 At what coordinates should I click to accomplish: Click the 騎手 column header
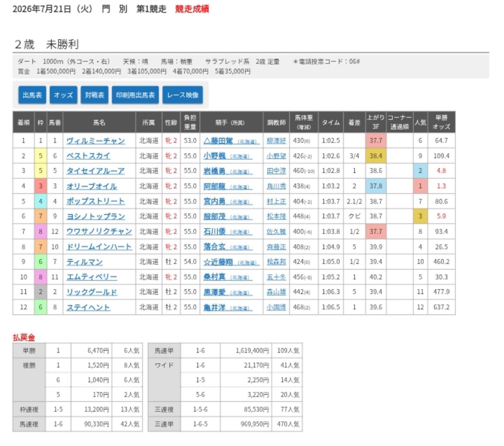232,122
